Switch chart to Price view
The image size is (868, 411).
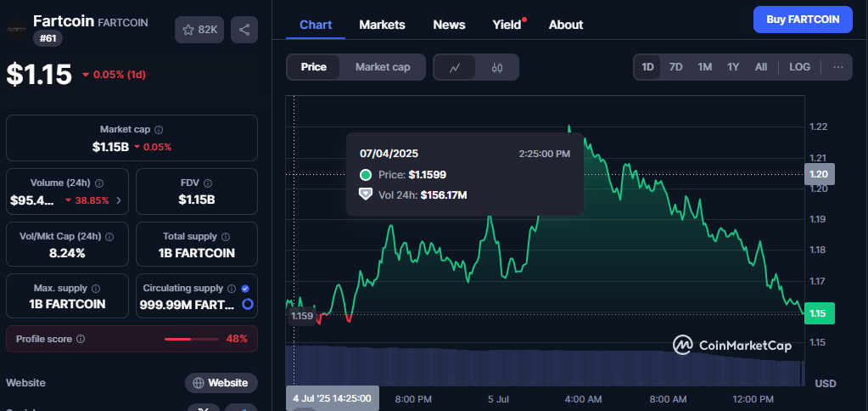pos(313,67)
